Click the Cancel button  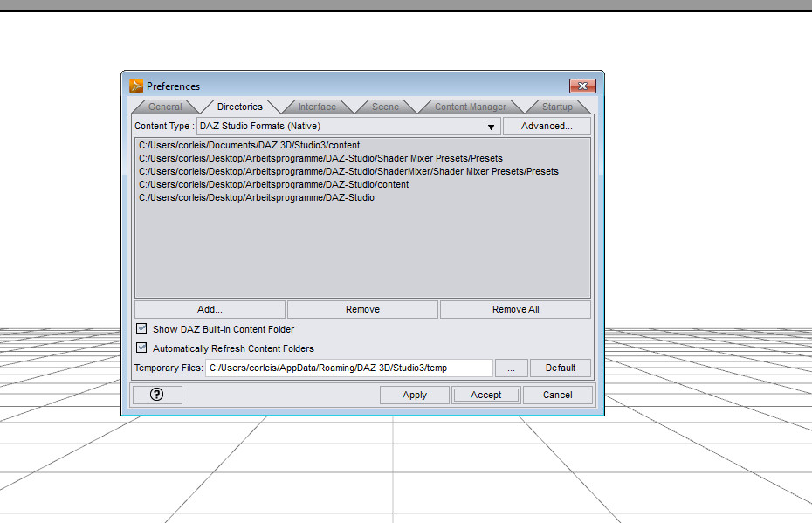(558, 395)
